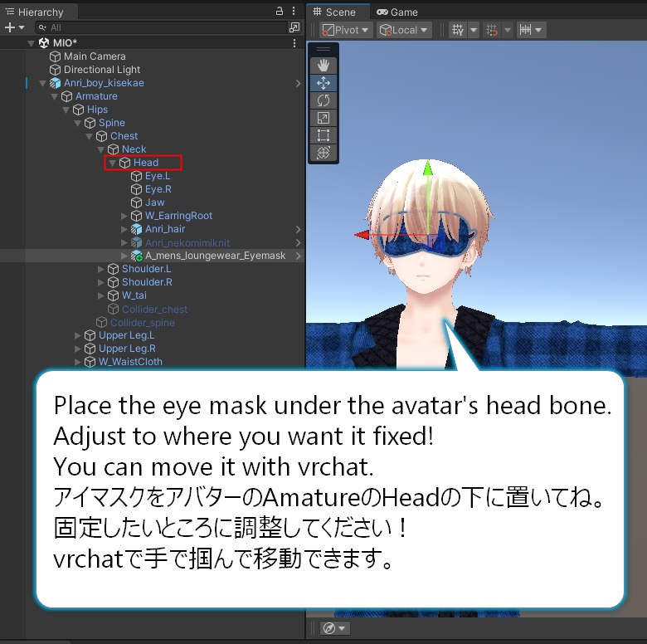Expand Shoulder.L bone

[100, 269]
